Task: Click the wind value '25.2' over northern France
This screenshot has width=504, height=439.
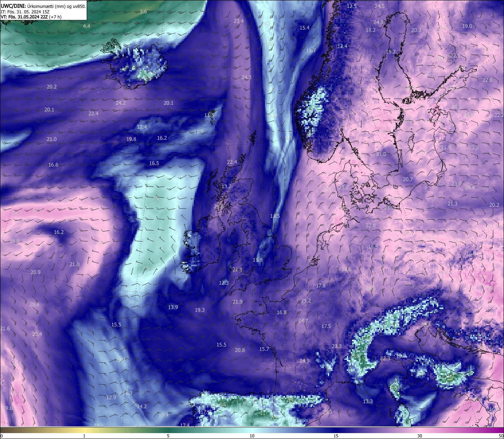Action: point(306,301)
